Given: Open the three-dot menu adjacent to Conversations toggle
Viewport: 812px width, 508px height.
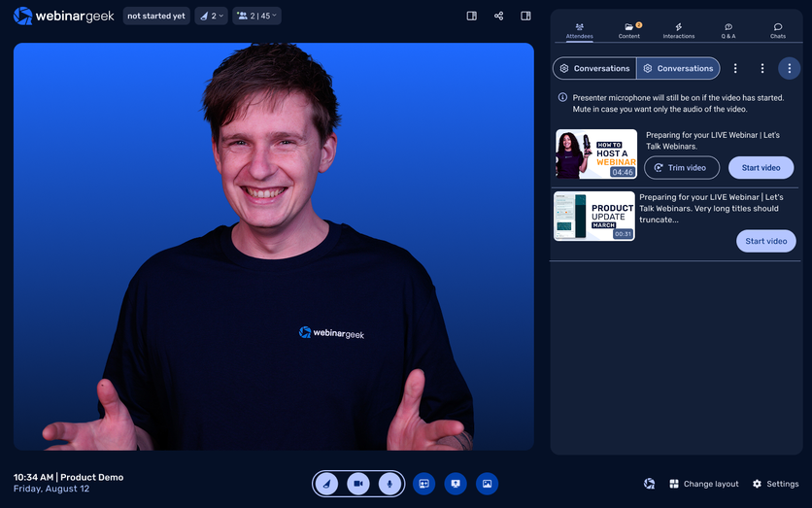Looking at the screenshot, I should point(735,68).
